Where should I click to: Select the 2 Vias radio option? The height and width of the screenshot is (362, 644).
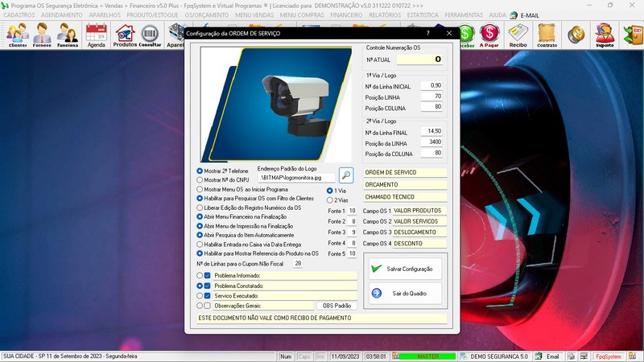coord(330,200)
